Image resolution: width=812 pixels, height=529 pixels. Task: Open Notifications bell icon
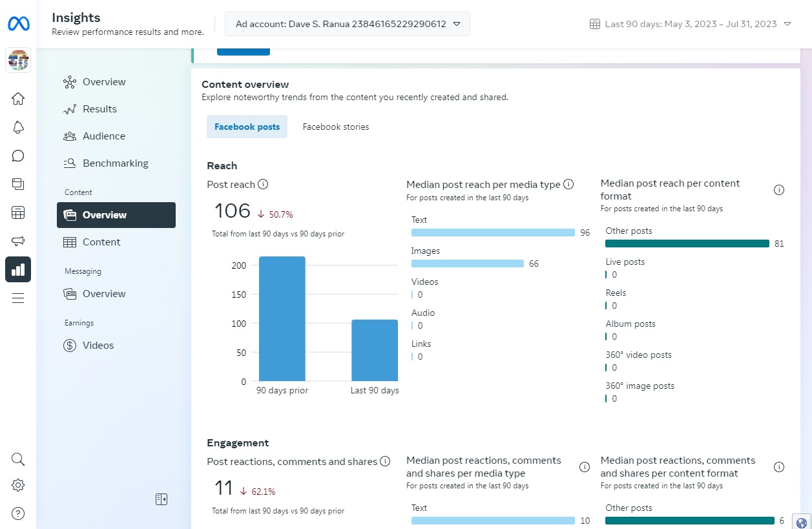(18, 127)
